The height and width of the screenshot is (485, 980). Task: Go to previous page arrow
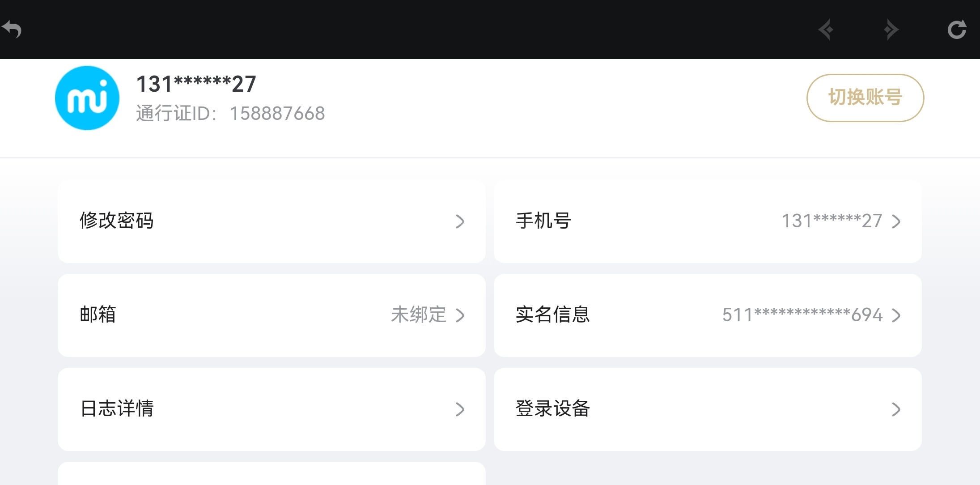826,30
